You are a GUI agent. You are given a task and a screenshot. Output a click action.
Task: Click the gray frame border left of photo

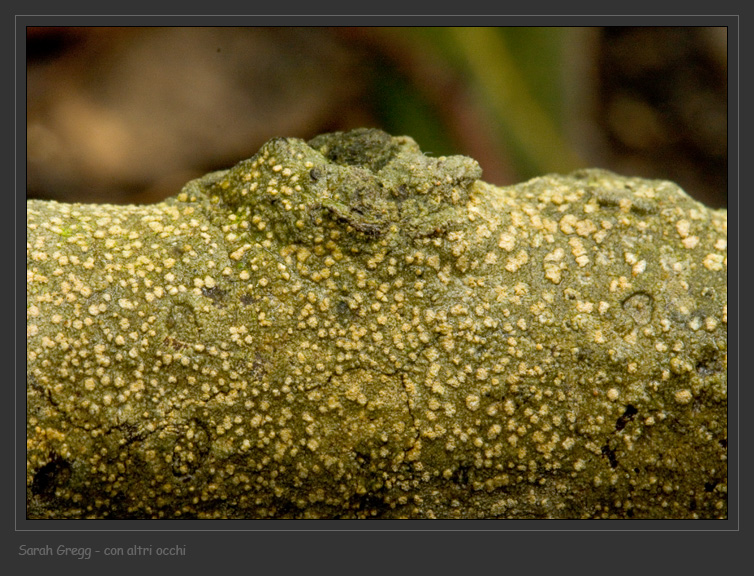click(21, 272)
